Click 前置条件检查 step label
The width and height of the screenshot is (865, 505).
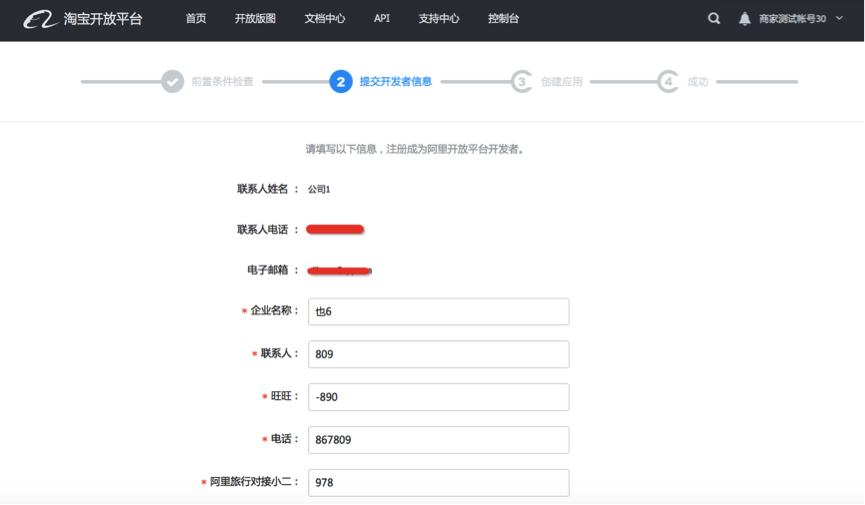[x=222, y=82]
